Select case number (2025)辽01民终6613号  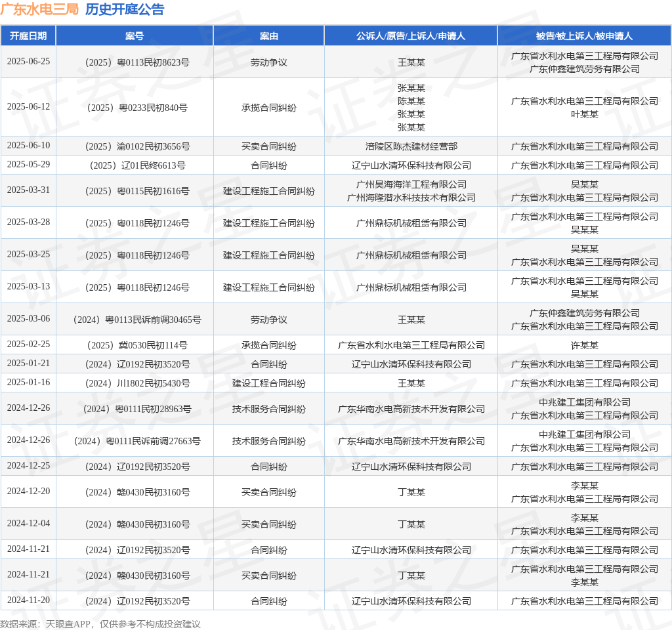pos(137,165)
